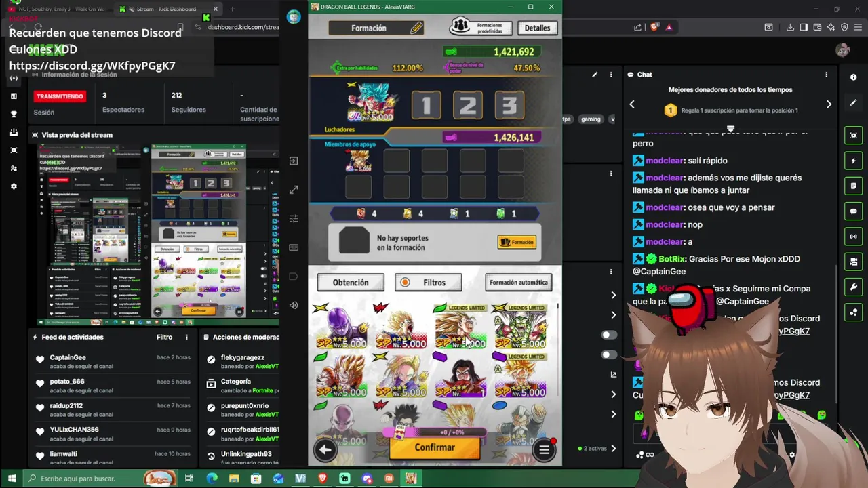Screen dimensions: 868x488
Task: Go to previous top donors slide
Action: point(632,104)
